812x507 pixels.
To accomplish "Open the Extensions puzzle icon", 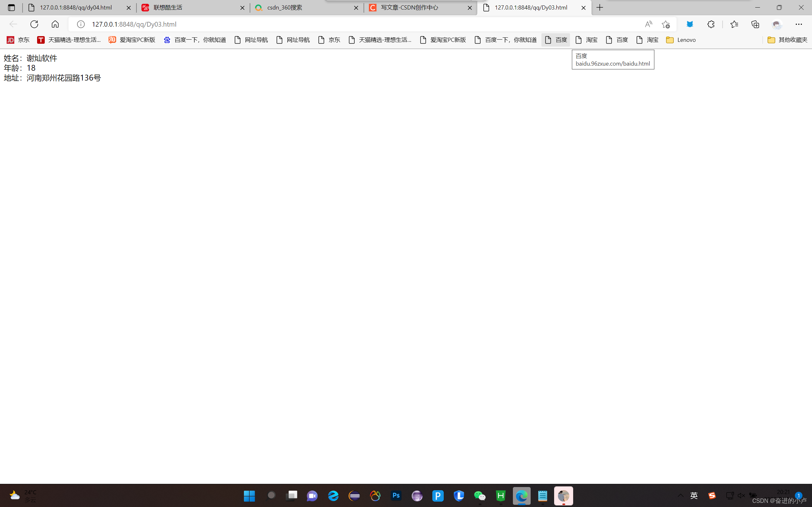I will click(x=711, y=24).
